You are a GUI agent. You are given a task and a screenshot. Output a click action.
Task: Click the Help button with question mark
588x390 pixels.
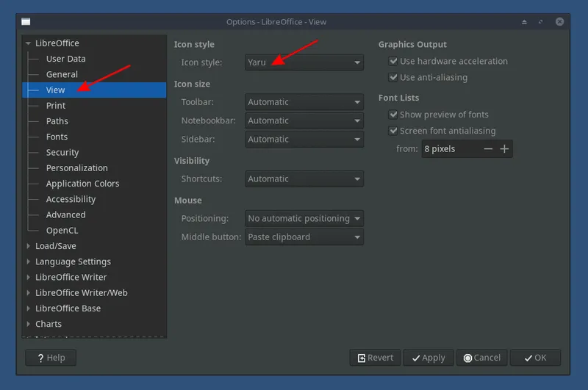click(x=51, y=358)
